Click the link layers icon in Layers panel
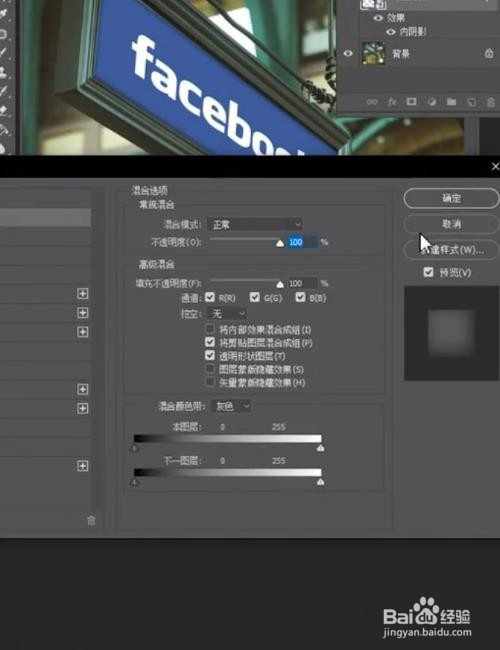Image resolution: width=500 pixels, height=650 pixels. coord(372,102)
